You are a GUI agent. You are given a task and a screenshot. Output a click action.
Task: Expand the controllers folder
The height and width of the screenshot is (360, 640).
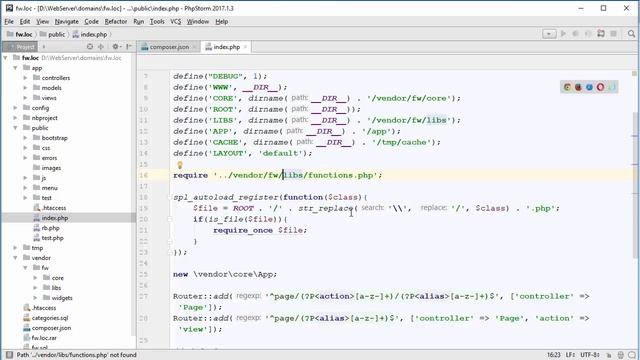pyautogui.click(x=25, y=78)
